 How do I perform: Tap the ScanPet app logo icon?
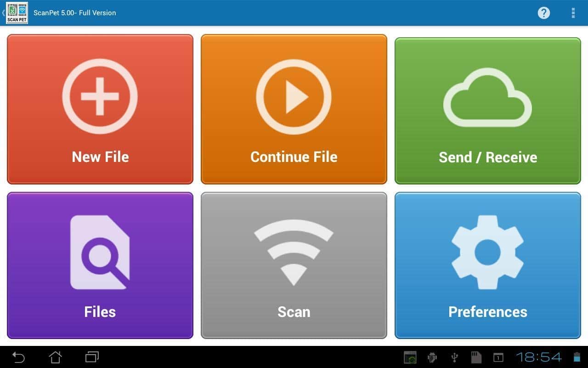[17, 13]
